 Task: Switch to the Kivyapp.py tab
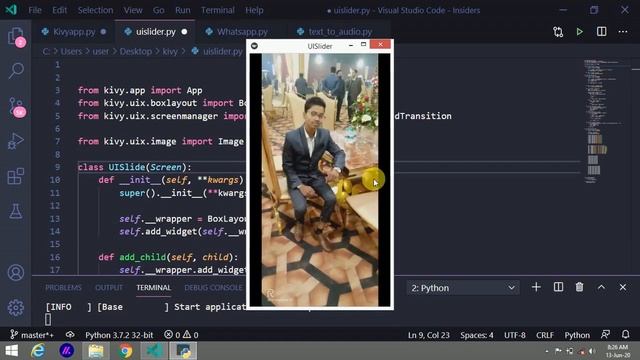(74, 32)
